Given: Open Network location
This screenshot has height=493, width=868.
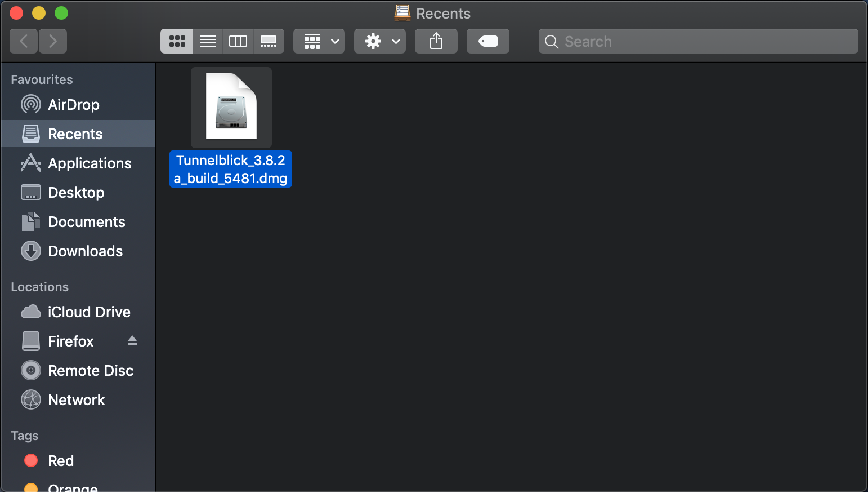Looking at the screenshot, I should (x=78, y=400).
